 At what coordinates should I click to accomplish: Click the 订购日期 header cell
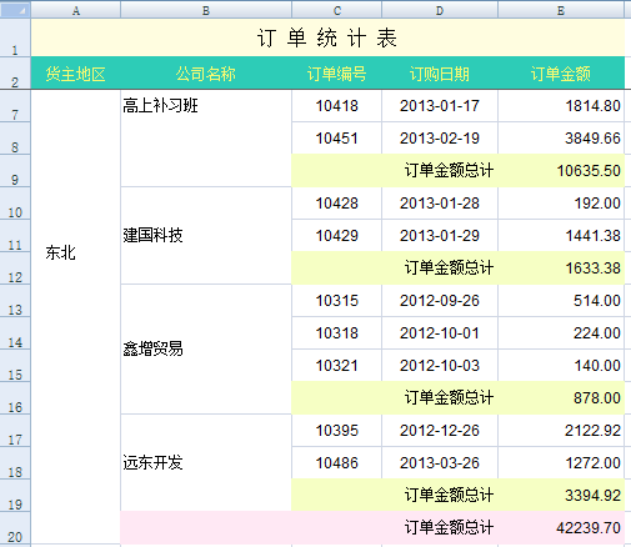coord(440,73)
